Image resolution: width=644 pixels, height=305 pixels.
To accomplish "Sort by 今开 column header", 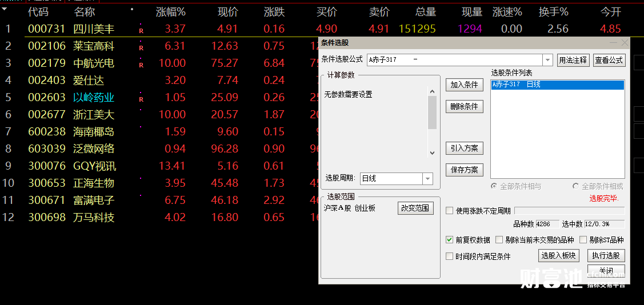I will click(x=611, y=13).
